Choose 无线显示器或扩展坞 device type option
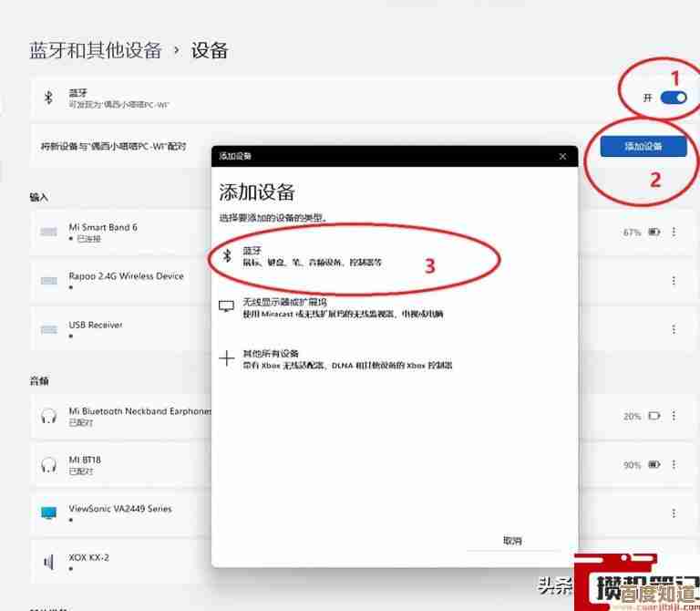Viewport: 700px width, 611px height. pos(355,307)
